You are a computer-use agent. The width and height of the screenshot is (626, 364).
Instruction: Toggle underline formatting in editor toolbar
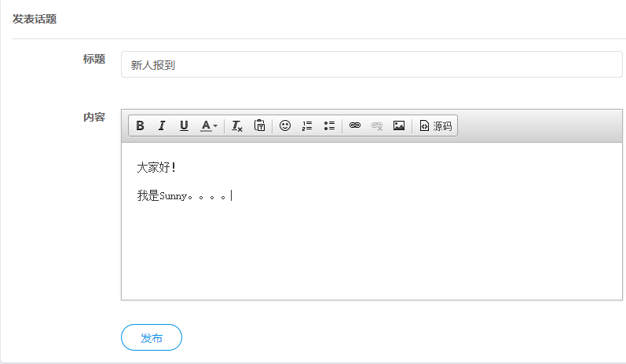[x=184, y=126]
